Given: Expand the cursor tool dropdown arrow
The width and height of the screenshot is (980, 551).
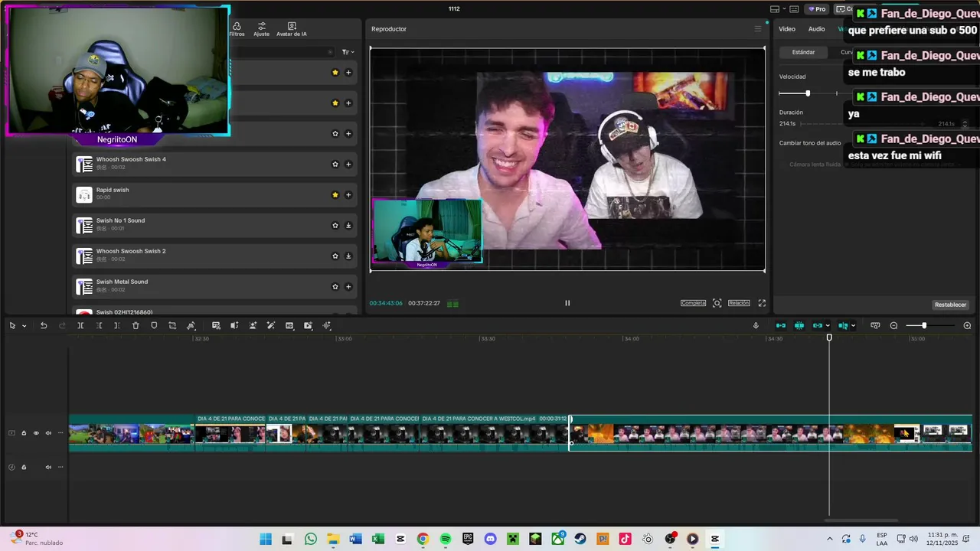Looking at the screenshot, I should click(24, 326).
